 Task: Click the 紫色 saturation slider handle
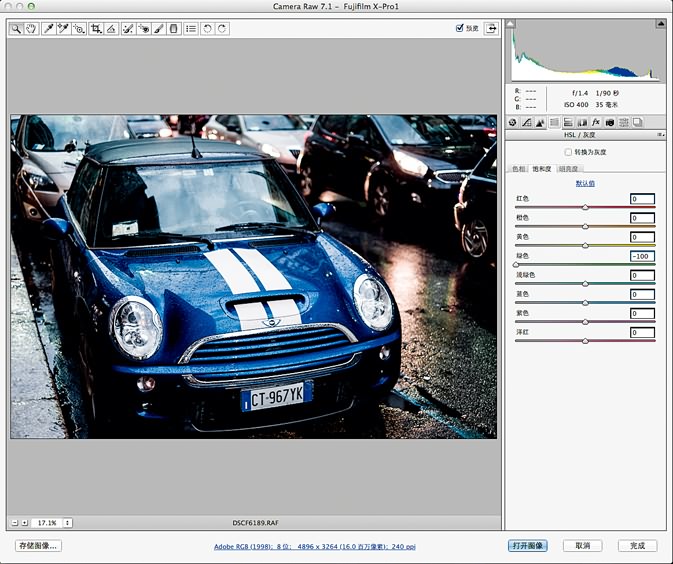[x=585, y=322]
